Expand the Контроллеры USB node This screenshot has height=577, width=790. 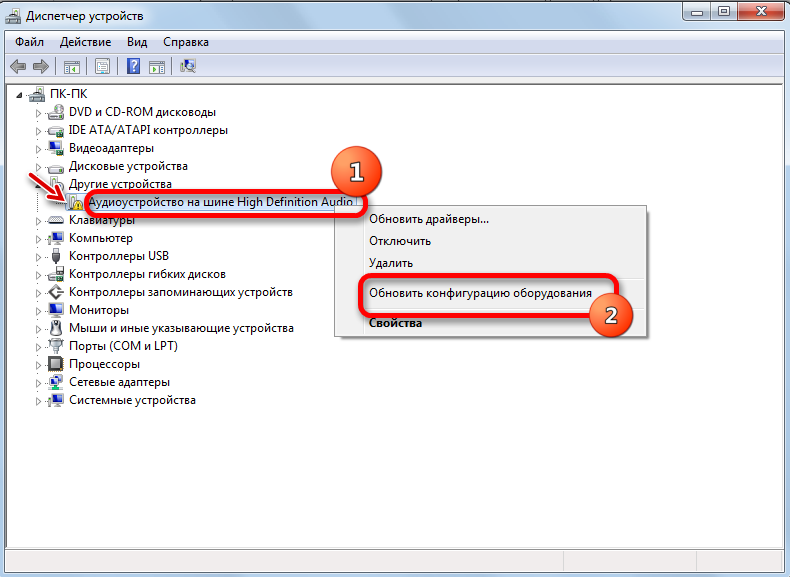pyautogui.click(x=38, y=257)
